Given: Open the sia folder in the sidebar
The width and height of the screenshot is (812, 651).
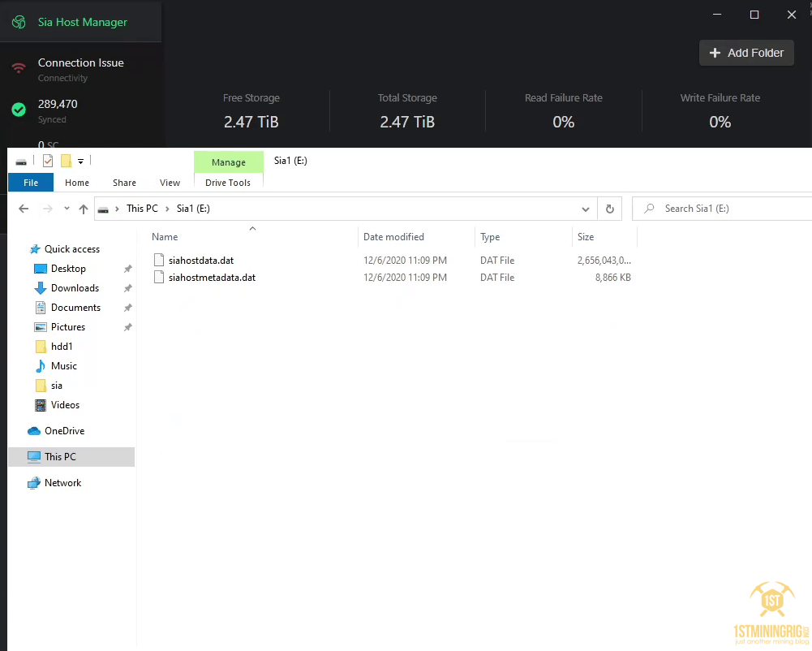Looking at the screenshot, I should pyautogui.click(x=57, y=386).
